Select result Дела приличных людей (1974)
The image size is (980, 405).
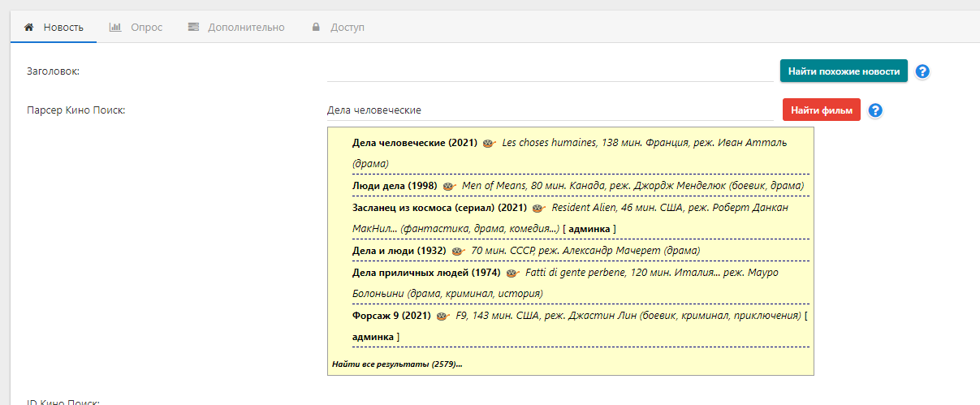426,273
